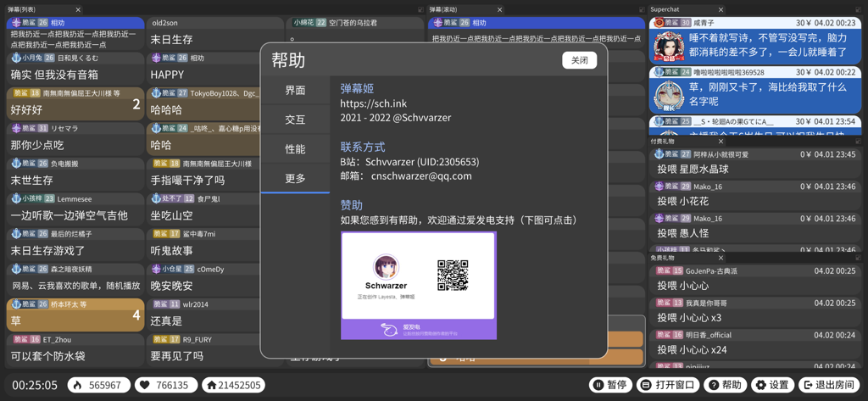
Task: Click the pop-out icon of 弹幕(列表) panel
Action: click(420, 9)
